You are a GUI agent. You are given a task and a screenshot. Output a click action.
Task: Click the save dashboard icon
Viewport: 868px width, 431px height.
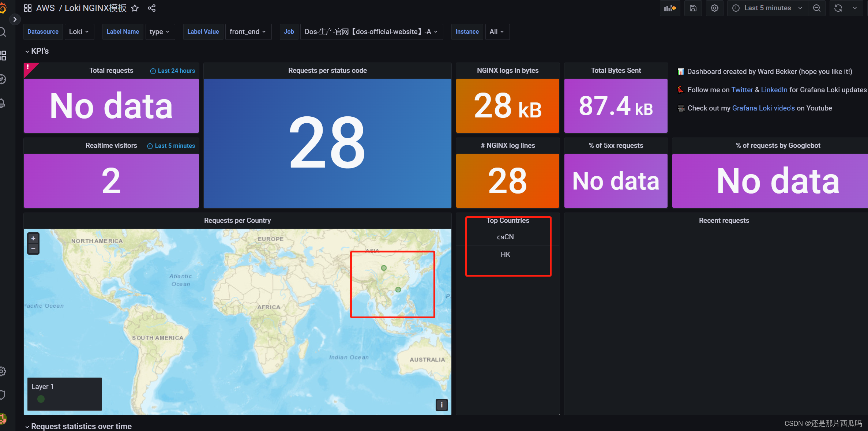pos(693,8)
